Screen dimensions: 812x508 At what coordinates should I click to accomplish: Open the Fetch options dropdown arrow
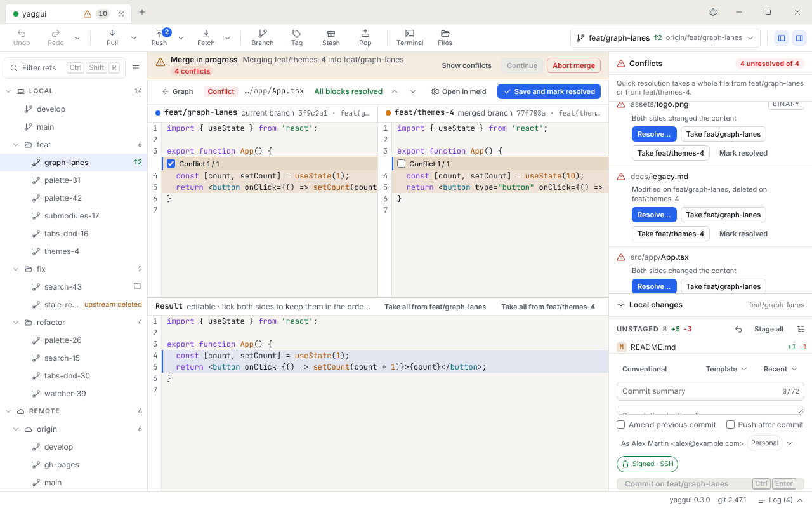click(x=228, y=38)
